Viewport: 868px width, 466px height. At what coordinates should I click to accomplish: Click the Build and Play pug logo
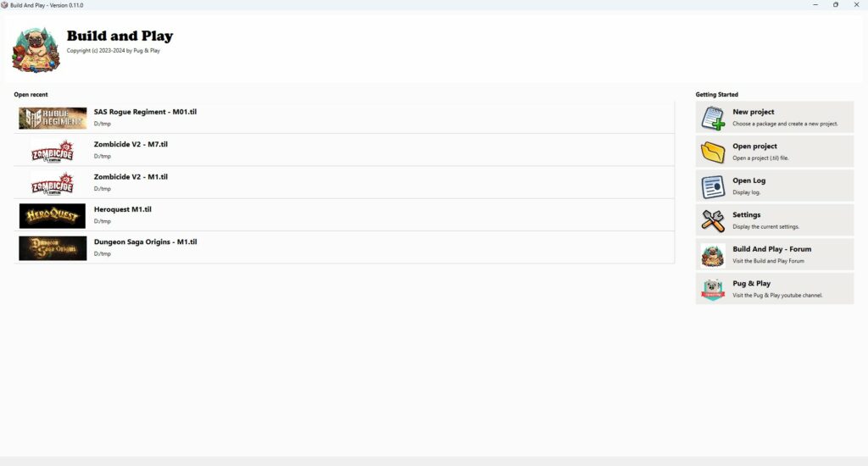pyautogui.click(x=36, y=50)
